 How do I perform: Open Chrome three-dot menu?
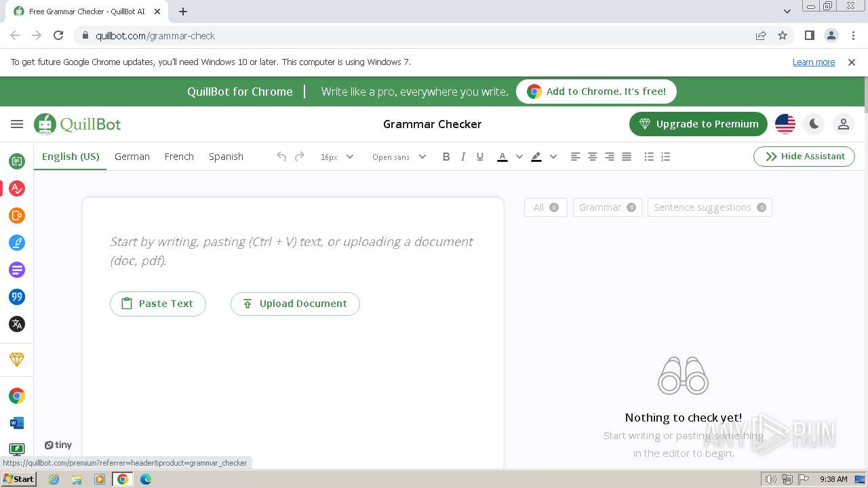(852, 36)
